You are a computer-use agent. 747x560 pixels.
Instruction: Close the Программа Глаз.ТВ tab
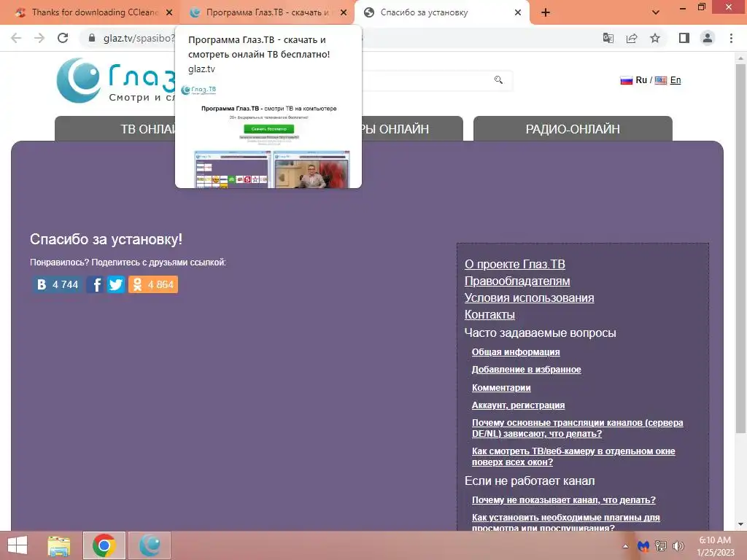click(344, 13)
